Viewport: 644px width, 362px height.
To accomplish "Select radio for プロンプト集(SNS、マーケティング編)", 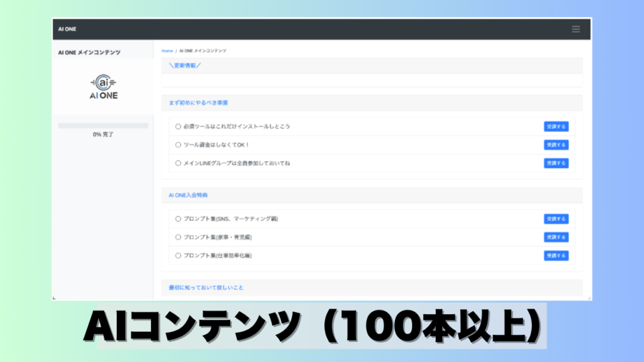I will point(178,219).
